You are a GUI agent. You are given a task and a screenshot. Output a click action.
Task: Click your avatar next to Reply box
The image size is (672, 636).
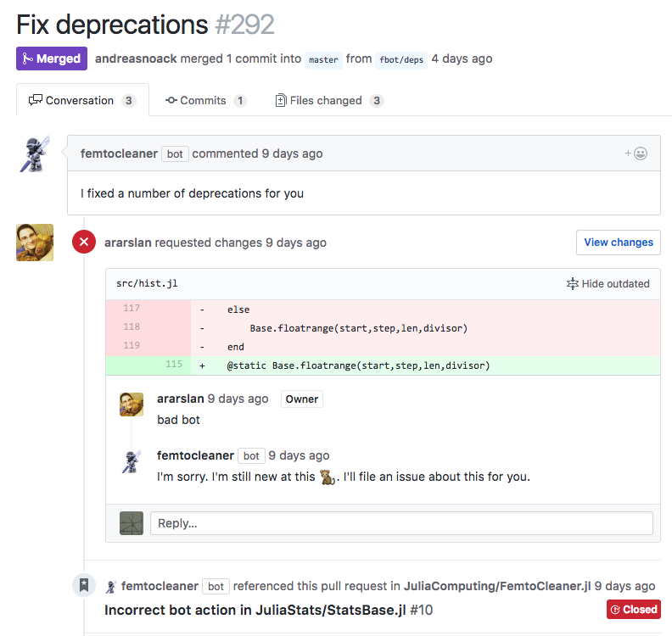[132, 523]
